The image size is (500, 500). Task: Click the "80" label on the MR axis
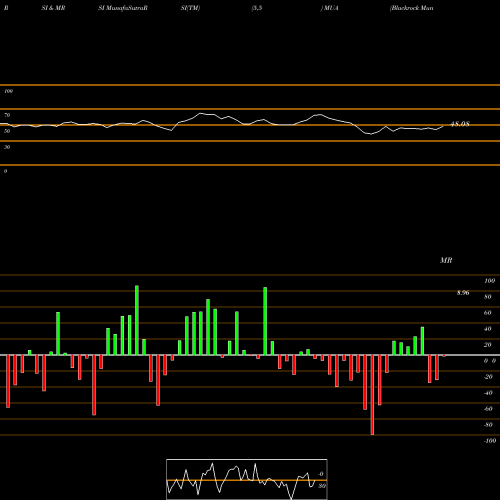tap(488, 297)
